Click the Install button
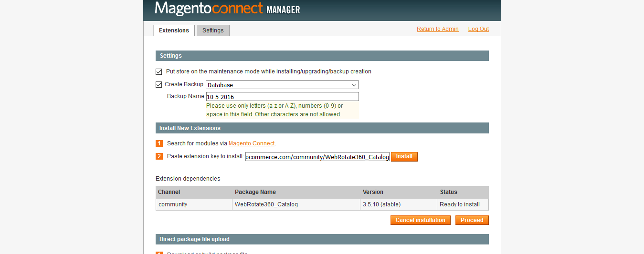Viewport: 644px width, 254px height. 404,157
